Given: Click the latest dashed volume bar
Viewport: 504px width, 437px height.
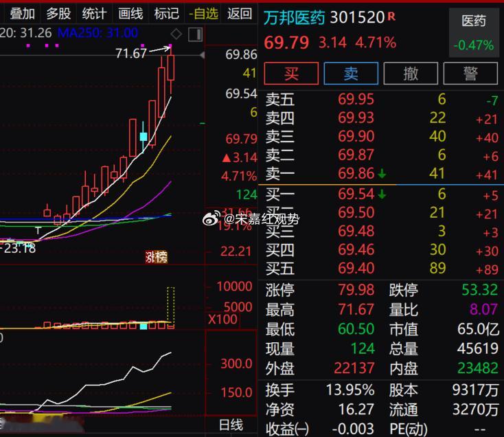Looking at the screenshot, I should 171,308.
